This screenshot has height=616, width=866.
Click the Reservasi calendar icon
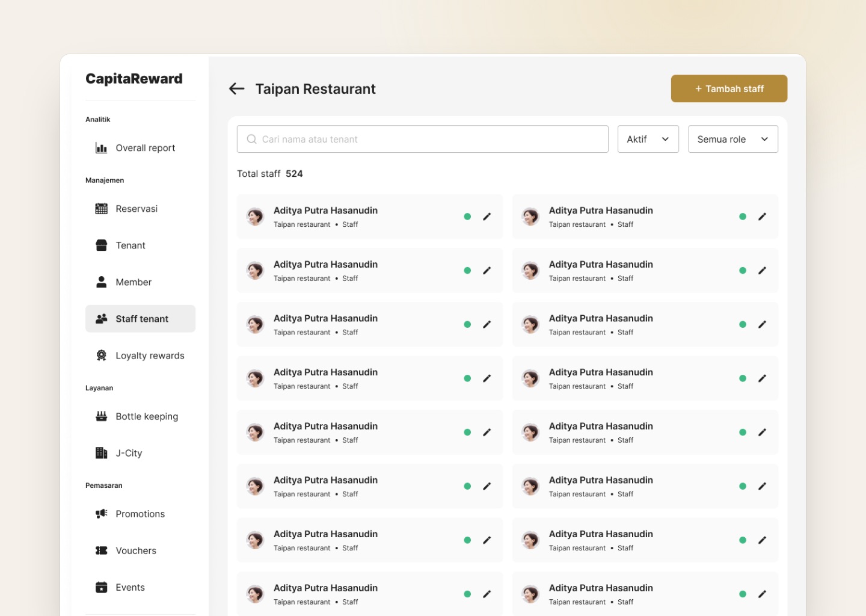(101, 209)
